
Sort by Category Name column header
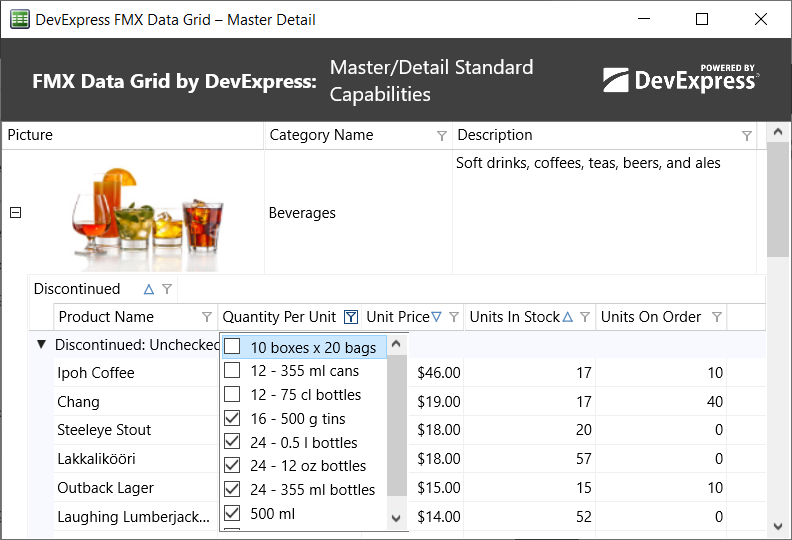358,135
